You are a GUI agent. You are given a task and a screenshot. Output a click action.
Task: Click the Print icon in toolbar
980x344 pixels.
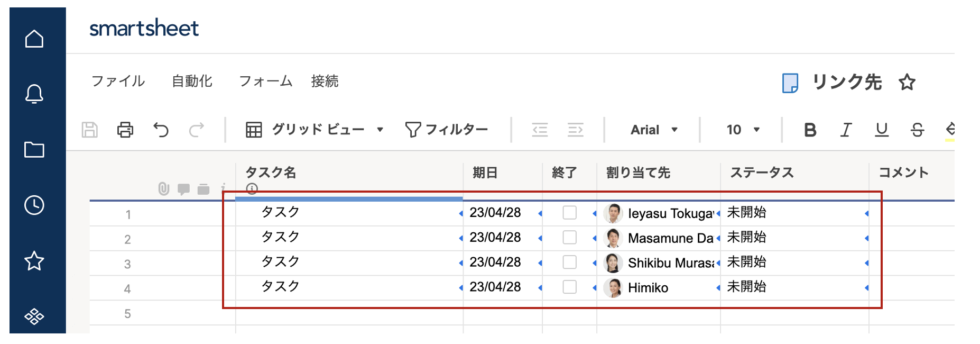tap(125, 130)
